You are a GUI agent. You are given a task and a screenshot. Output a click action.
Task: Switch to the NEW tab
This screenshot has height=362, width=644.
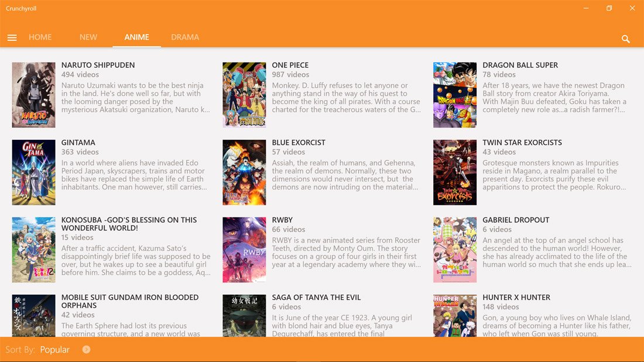[x=88, y=37]
